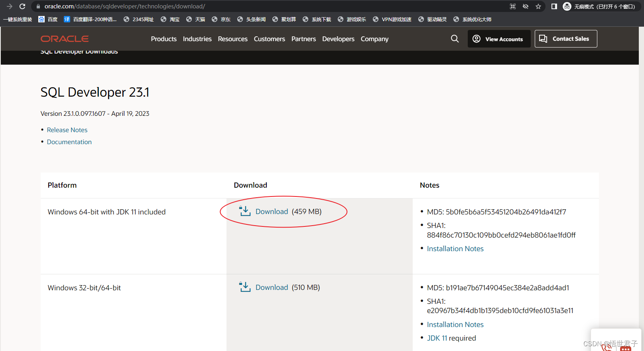This screenshot has height=351, width=644.
Task: Click the Contact Sales button
Action: click(x=566, y=39)
